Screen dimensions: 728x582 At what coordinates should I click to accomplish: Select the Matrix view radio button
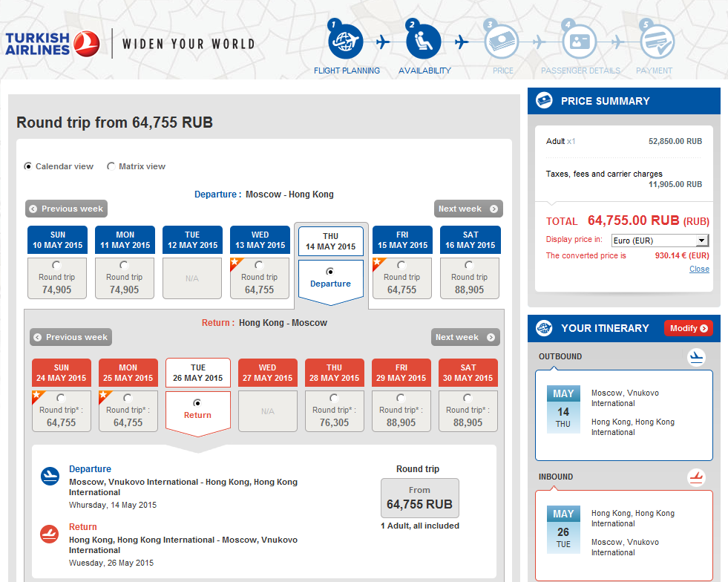[111, 167]
